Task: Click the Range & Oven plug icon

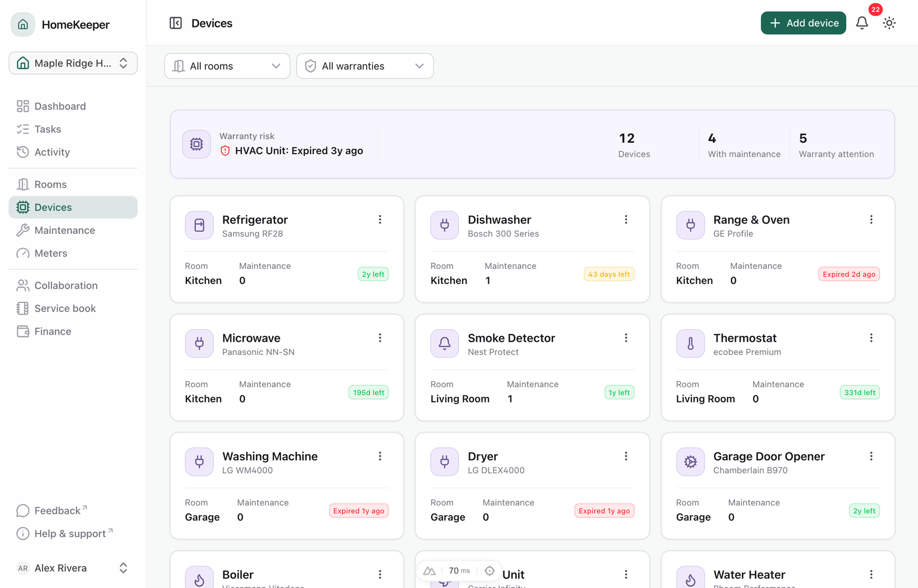Action: 690,225
